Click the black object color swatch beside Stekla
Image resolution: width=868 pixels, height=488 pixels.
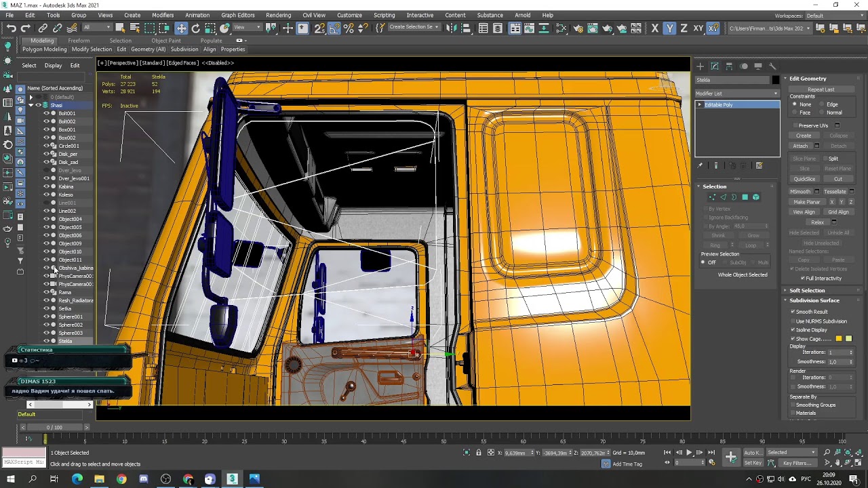[x=776, y=80]
